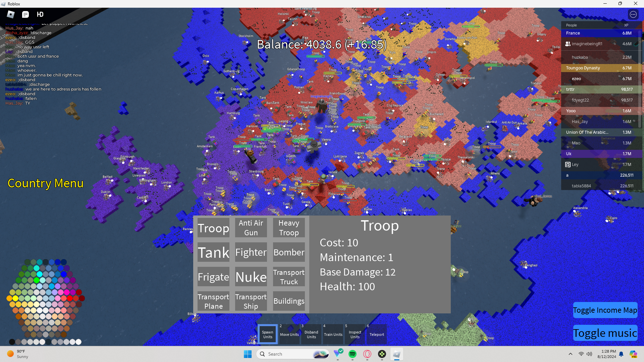Open the Buildings submenu

click(x=289, y=301)
